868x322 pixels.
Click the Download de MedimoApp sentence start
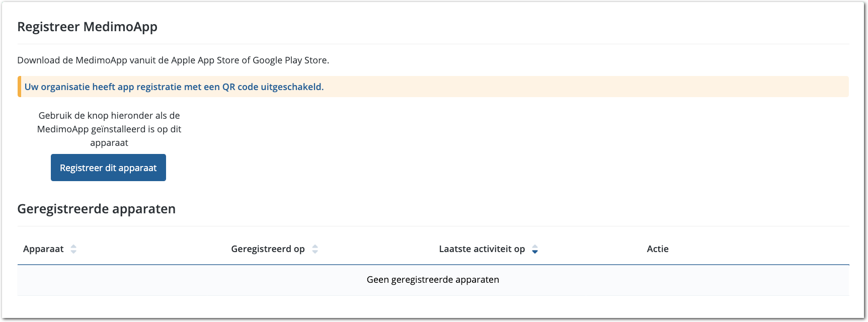(x=45, y=60)
